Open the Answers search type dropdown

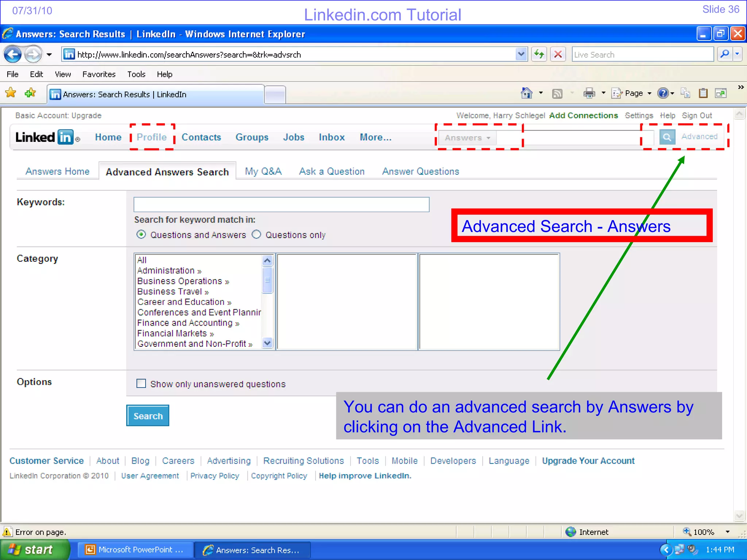point(467,138)
